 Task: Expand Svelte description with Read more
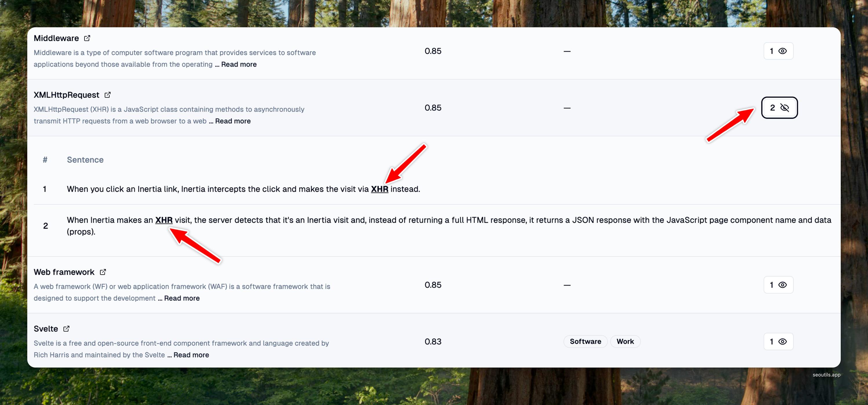(x=191, y=355)
